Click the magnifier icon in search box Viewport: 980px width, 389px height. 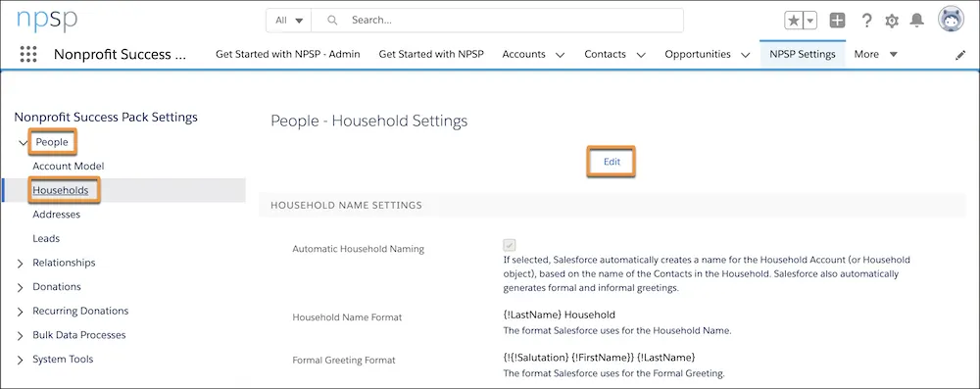coord(332,20)
